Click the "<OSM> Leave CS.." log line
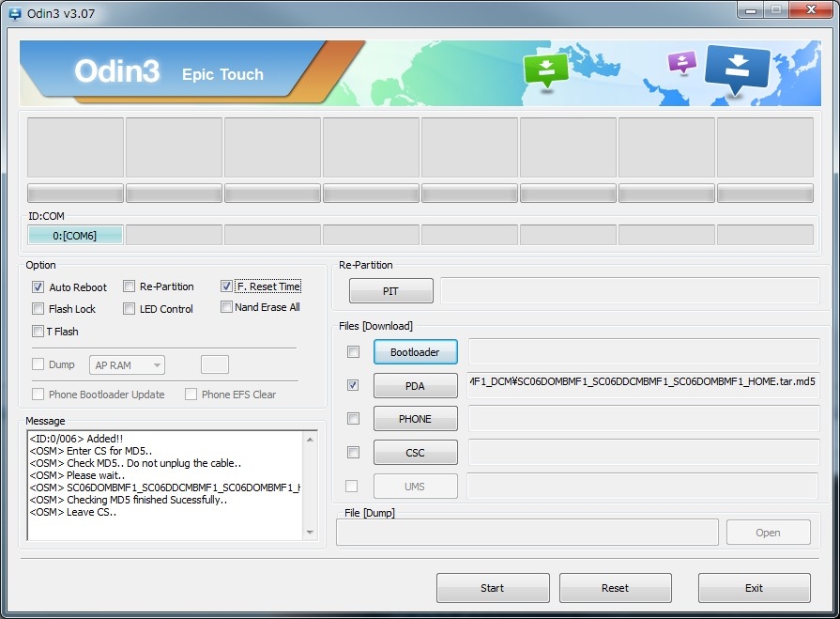 coord(73,512)
